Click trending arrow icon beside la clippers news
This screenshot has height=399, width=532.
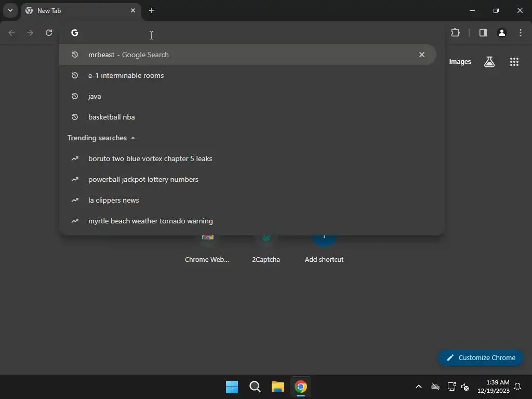pos(75,200)
